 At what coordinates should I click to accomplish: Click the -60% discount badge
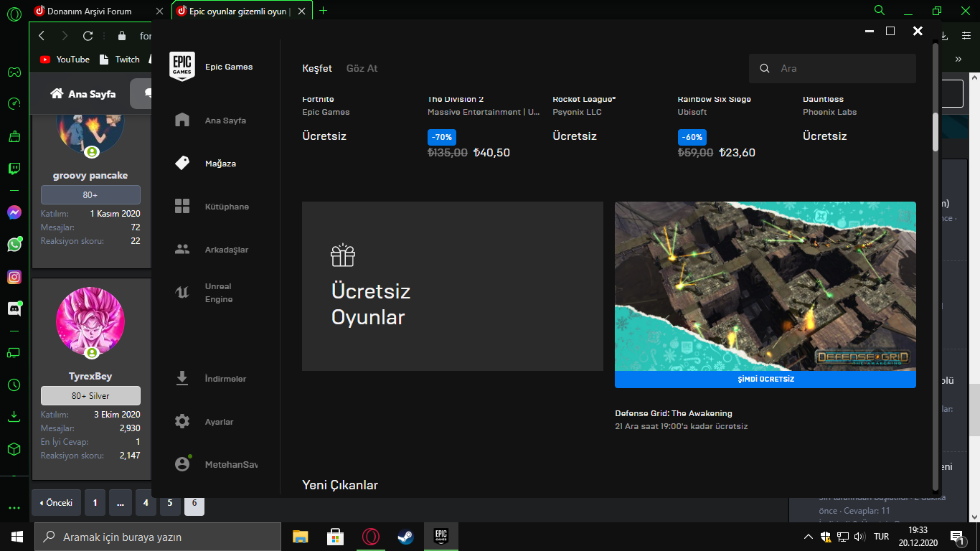(692, 137)
